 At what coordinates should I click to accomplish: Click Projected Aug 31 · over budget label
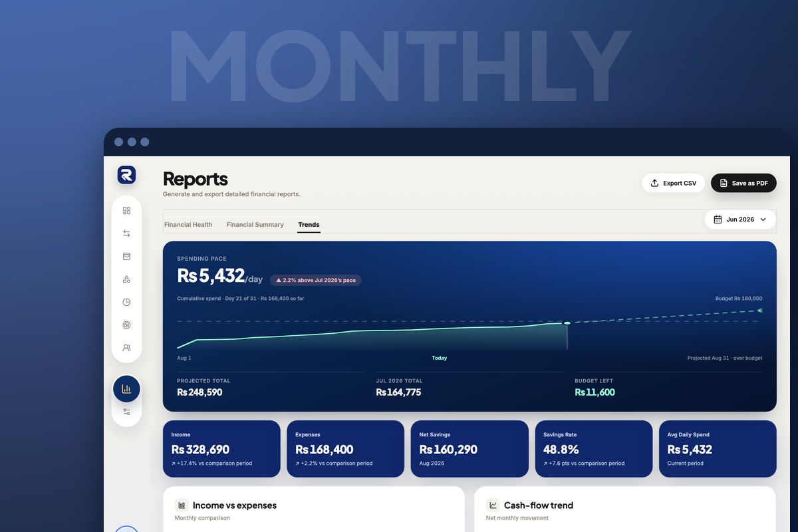pyautogui.click(x=725, y=358)
